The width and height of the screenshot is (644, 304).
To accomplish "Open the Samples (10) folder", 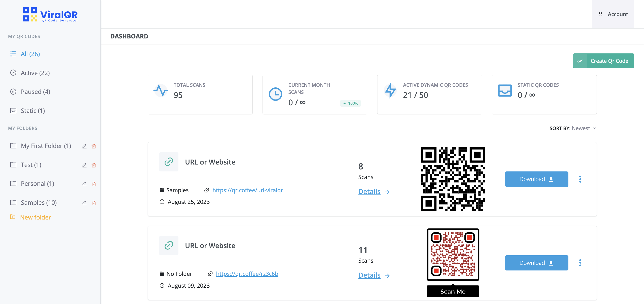I will tap(38, 203).
